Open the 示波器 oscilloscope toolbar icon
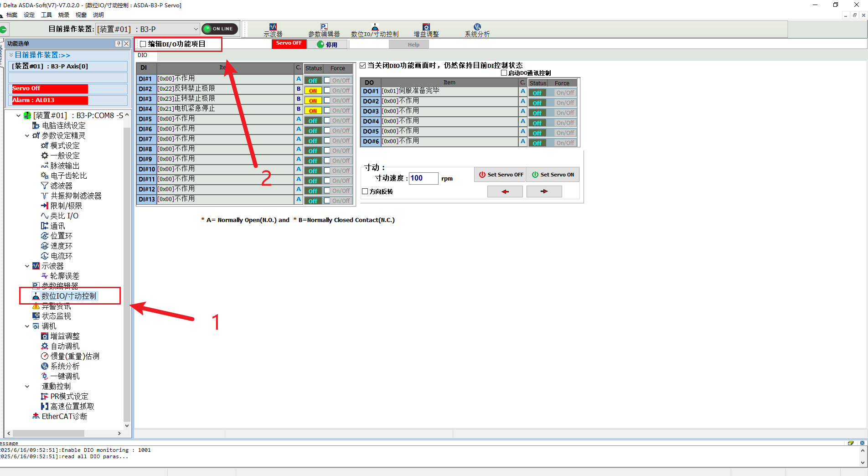 coord(273,30)
